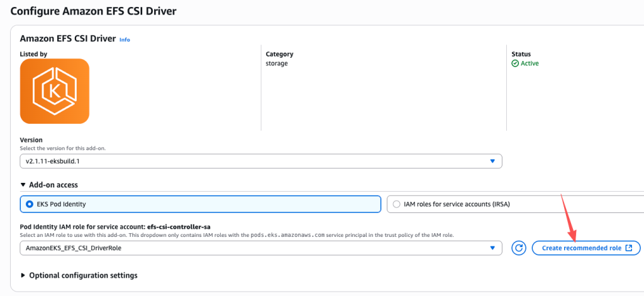This screenshot has width=644, height=296.
Task: Select the EKS Pod Identity option
Action: click(x=30, y=204)
